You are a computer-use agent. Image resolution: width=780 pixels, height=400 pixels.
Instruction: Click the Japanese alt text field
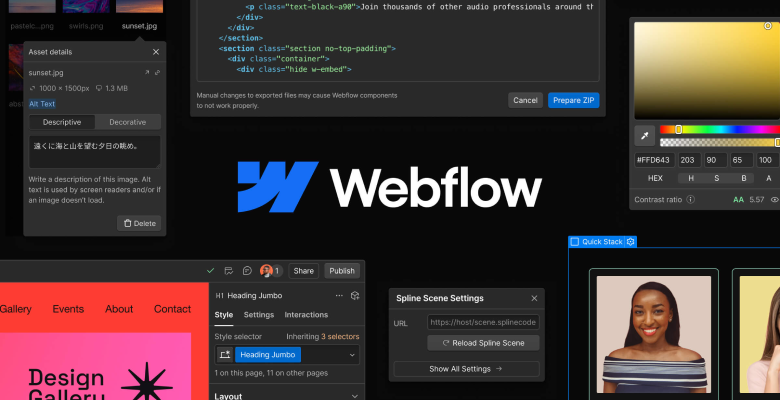point(95,152)
